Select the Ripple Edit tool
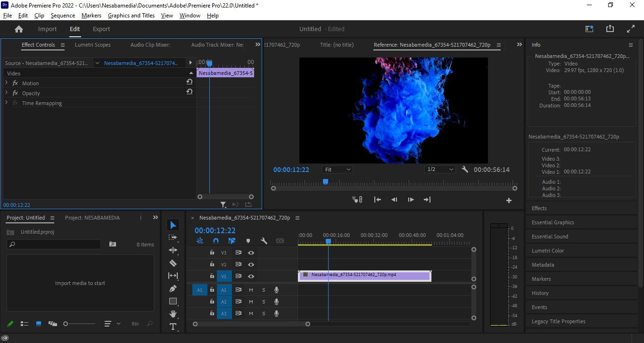The image size is (644, 343). click(x=173, y=250)
